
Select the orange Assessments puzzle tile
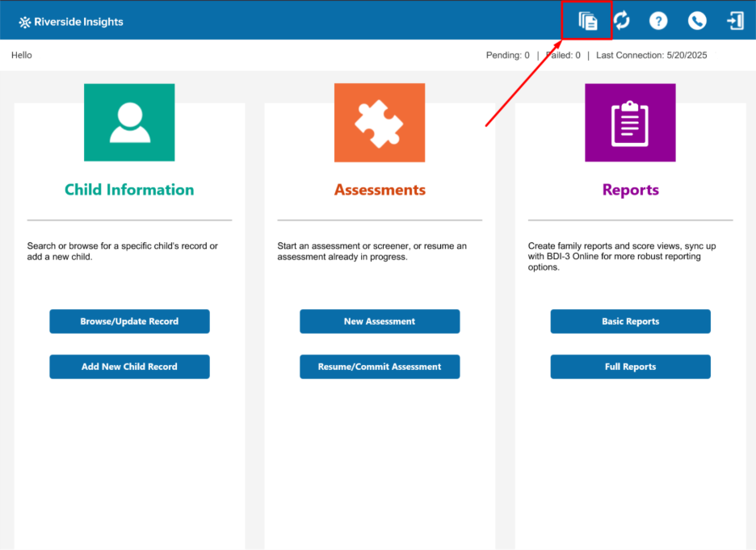380,123
